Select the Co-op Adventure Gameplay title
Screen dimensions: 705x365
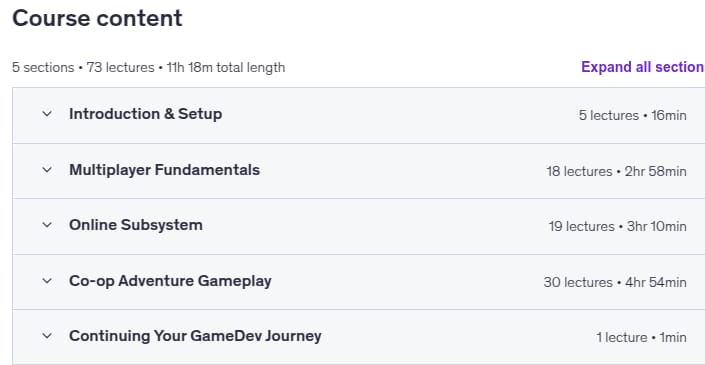pyautogui.click(x=170, y=281)
